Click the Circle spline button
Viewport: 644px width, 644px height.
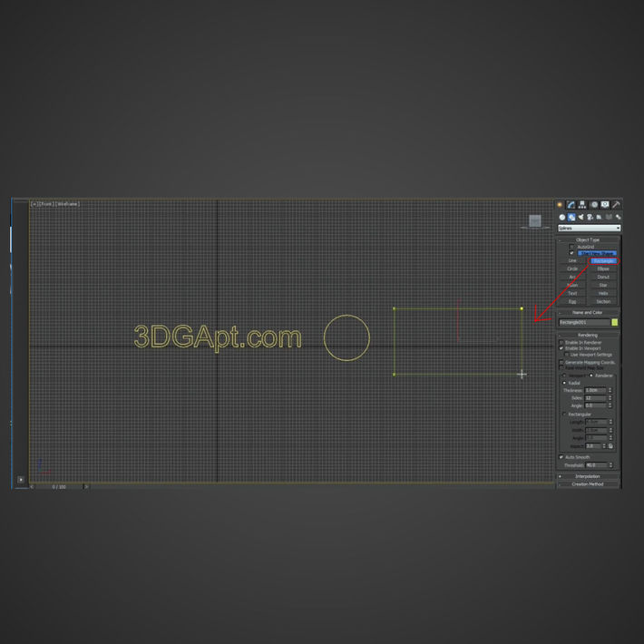[x=572, y=269]
